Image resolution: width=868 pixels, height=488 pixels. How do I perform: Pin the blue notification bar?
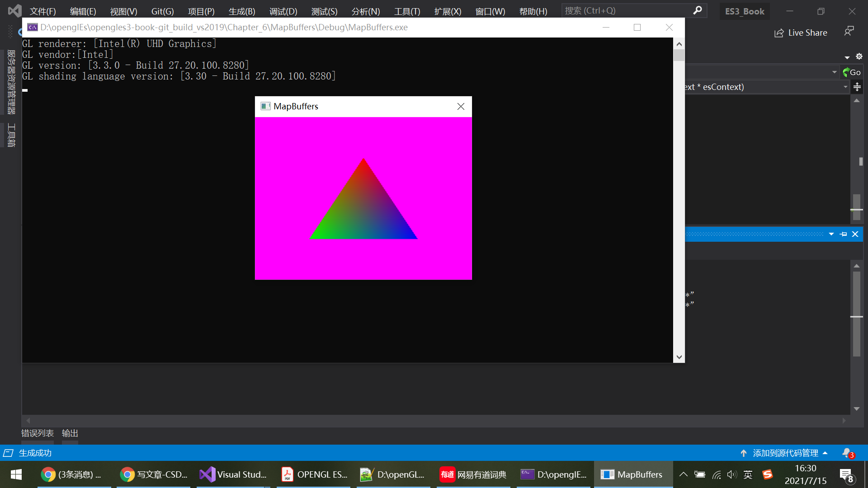tap(843, 234)
